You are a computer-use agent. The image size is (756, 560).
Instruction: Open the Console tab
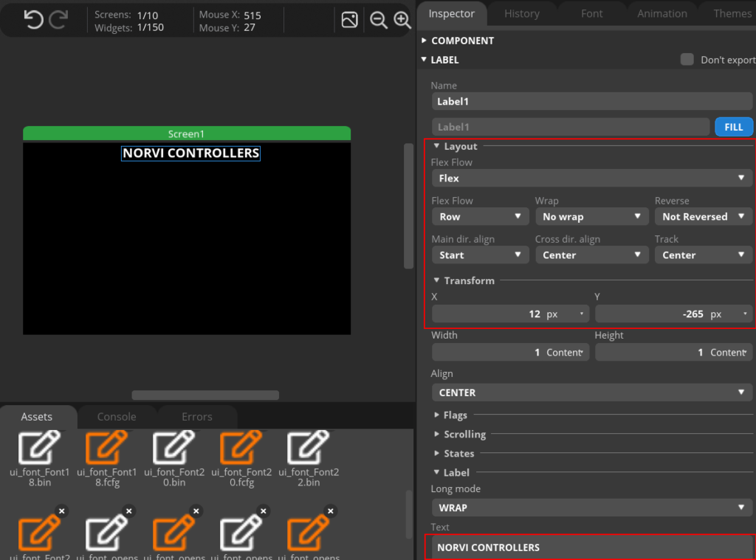(117, 417)
